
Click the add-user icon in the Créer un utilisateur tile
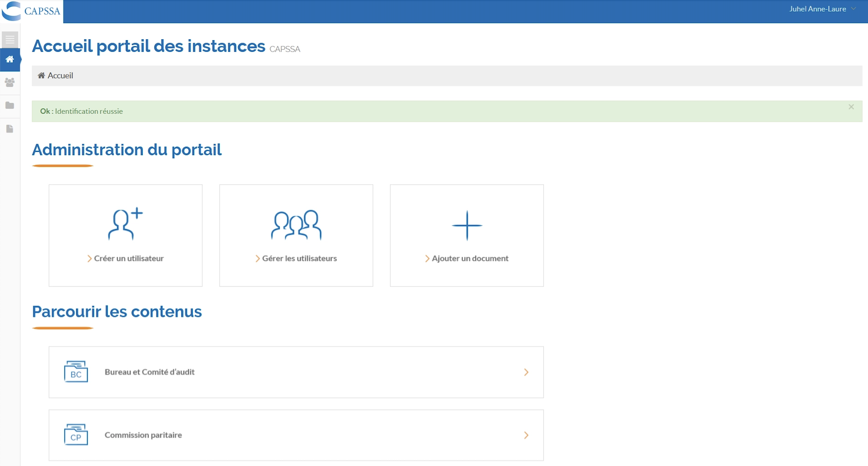click(125, 224)
